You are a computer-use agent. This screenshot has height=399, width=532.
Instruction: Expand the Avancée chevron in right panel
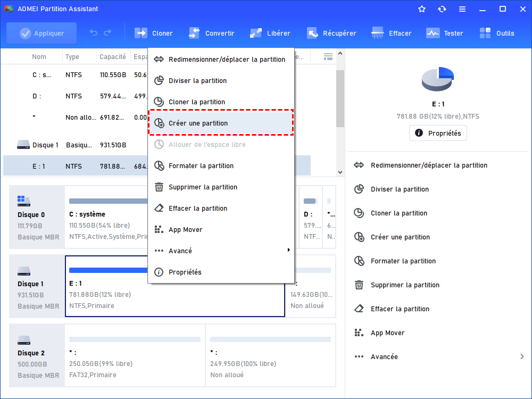(522, 356)
